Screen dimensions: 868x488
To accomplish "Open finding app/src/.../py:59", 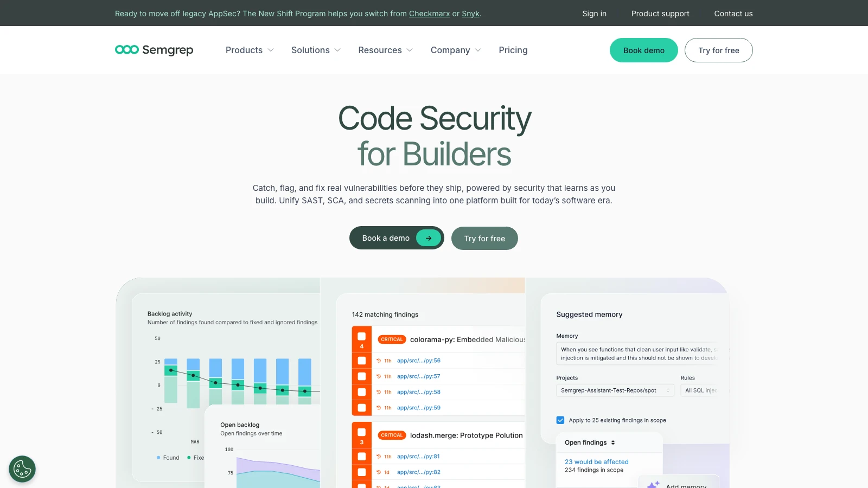I will (x=419, y=408).
